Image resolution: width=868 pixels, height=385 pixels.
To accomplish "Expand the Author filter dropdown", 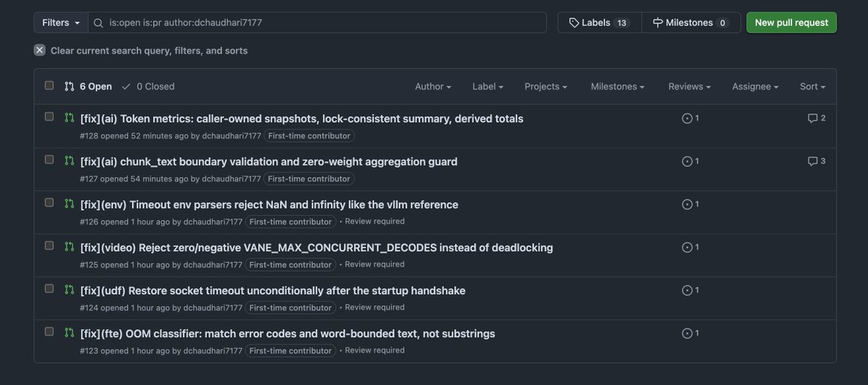I will point(433,86).
